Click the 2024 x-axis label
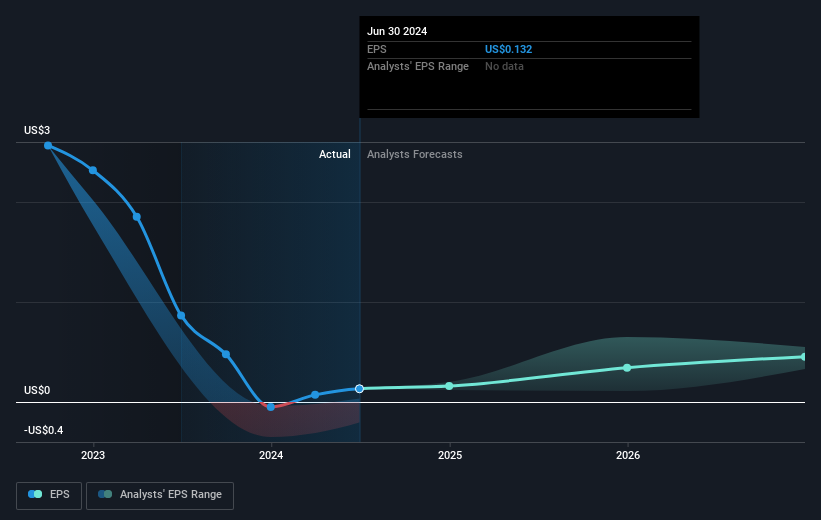 pos(271,455)
